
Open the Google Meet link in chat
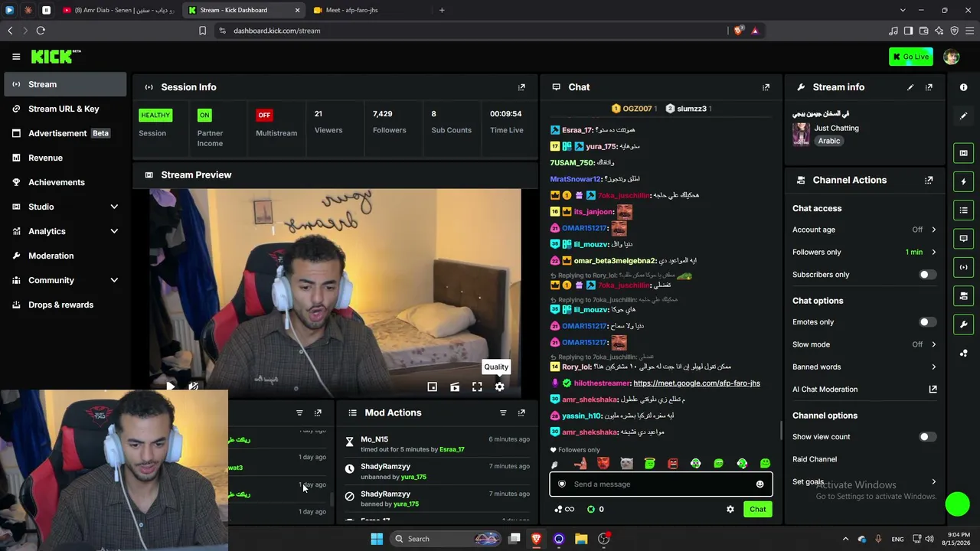697,383
